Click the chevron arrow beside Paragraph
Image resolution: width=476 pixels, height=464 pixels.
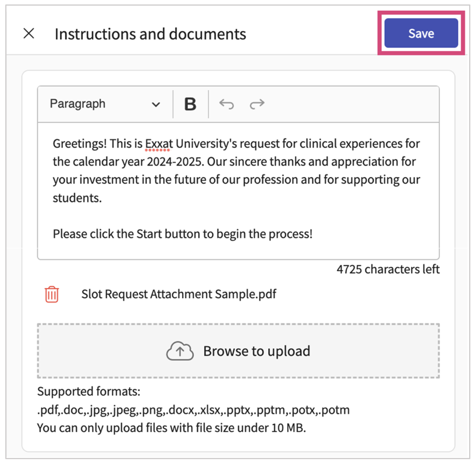156,105
